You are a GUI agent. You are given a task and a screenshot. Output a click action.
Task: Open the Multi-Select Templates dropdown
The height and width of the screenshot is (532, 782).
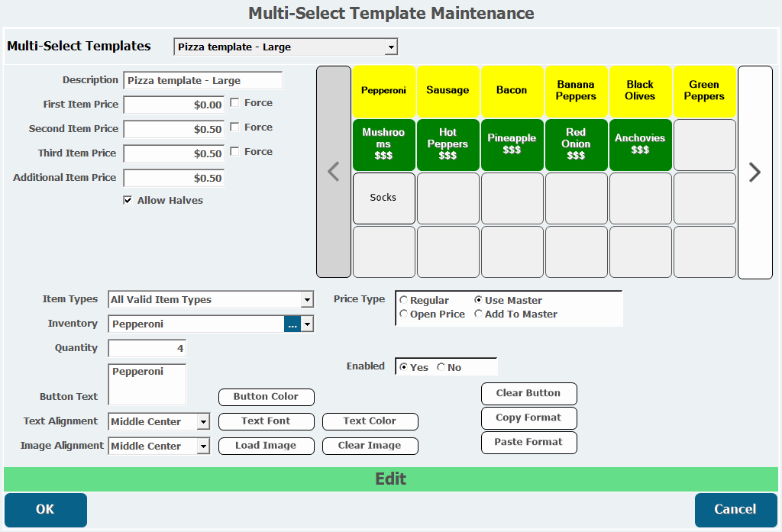pyautogui.click(x=391, y=47)
